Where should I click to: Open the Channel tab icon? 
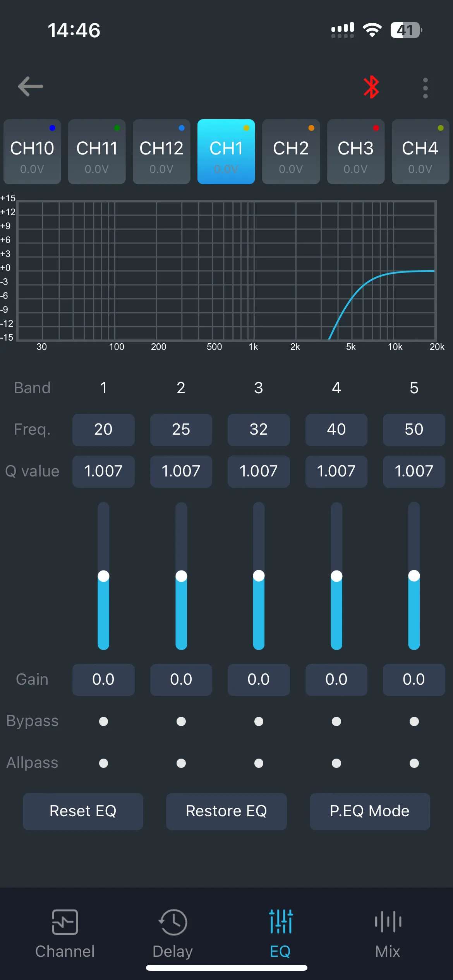65,922
